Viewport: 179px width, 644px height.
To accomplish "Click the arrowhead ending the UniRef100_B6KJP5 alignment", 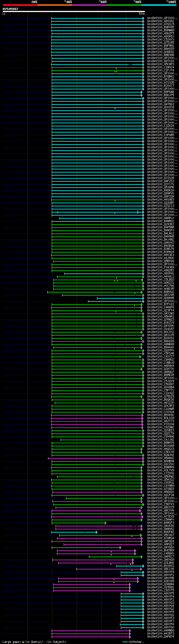I will pyautogui.click(x=142, y=95).
